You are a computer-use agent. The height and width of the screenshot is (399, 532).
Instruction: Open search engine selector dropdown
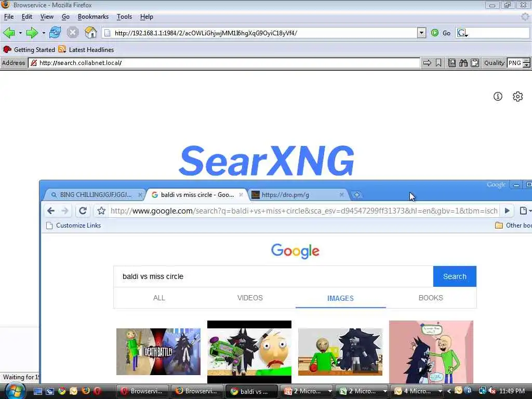tap(462, 33)
